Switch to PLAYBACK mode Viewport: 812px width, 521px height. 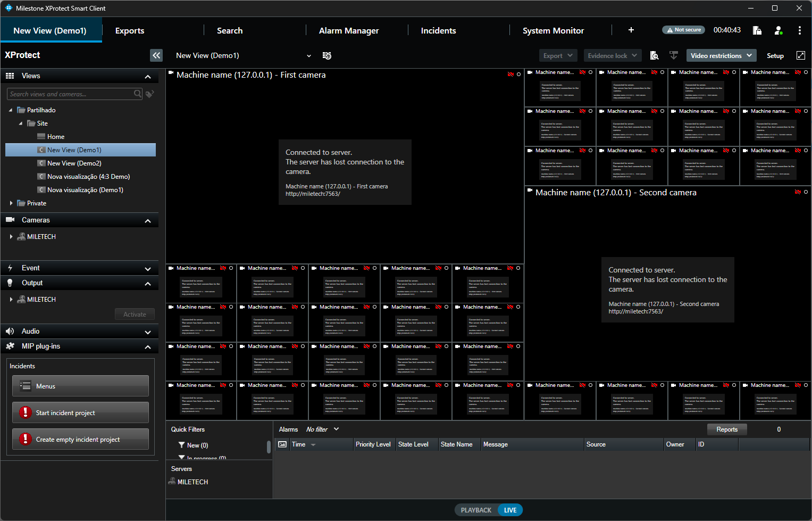click(x=476, y=510)
